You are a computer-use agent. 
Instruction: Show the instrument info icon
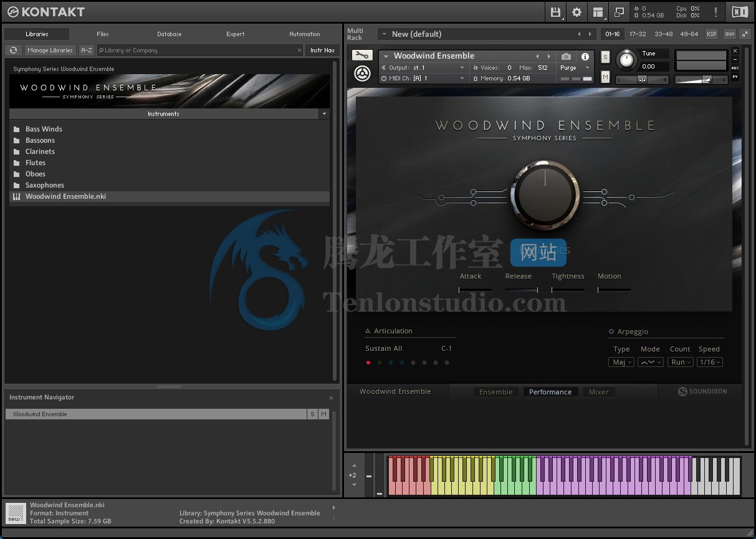(585, 56)
